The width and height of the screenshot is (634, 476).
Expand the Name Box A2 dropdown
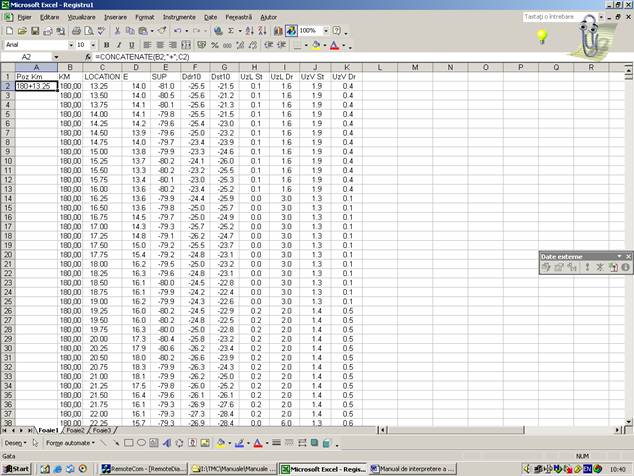pos(56,58)
